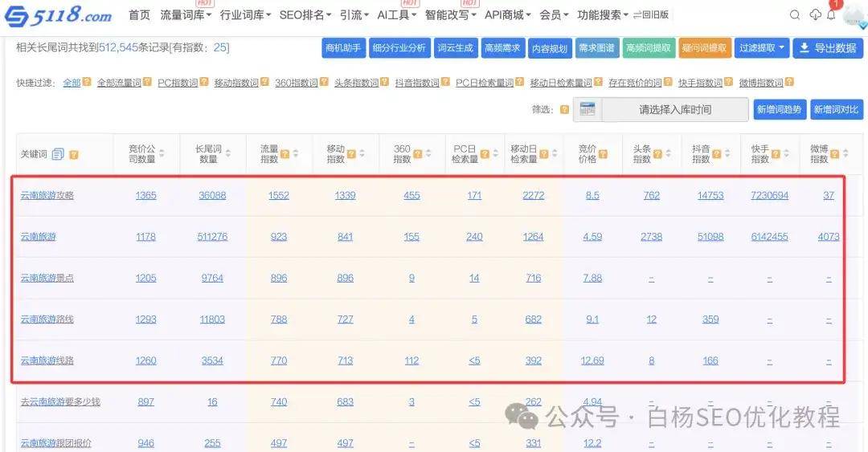Click help icon in 流量指数 header
Screen dimensions: 868x452
pyautogui.click(x=285, y=154)
